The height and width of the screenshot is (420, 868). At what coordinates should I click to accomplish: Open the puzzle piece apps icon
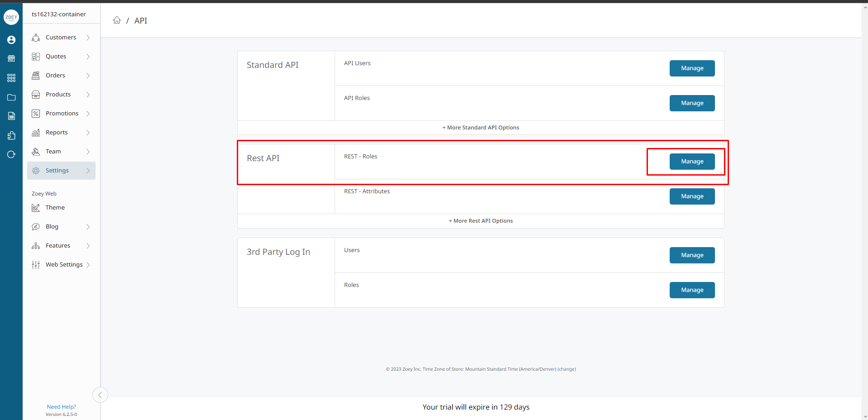[11, 135]
